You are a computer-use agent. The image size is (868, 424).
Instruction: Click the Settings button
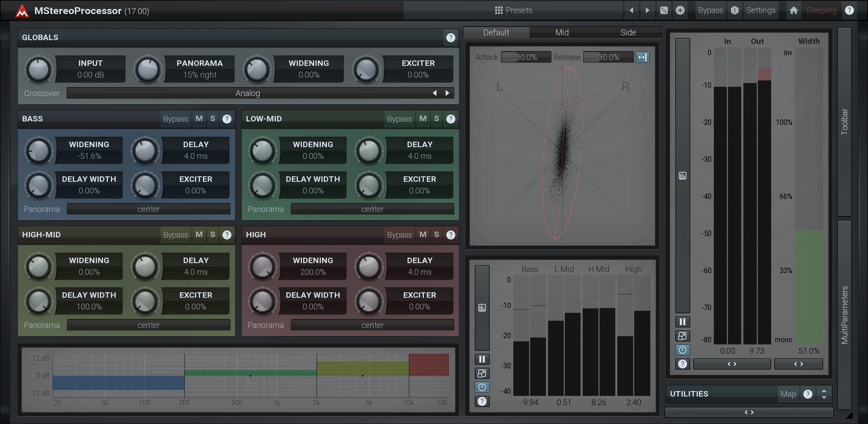761,10
